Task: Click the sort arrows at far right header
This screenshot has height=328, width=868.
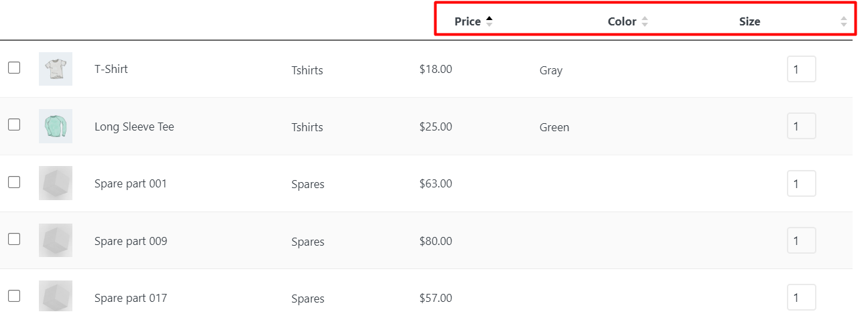Action: (x=843, y=21)
